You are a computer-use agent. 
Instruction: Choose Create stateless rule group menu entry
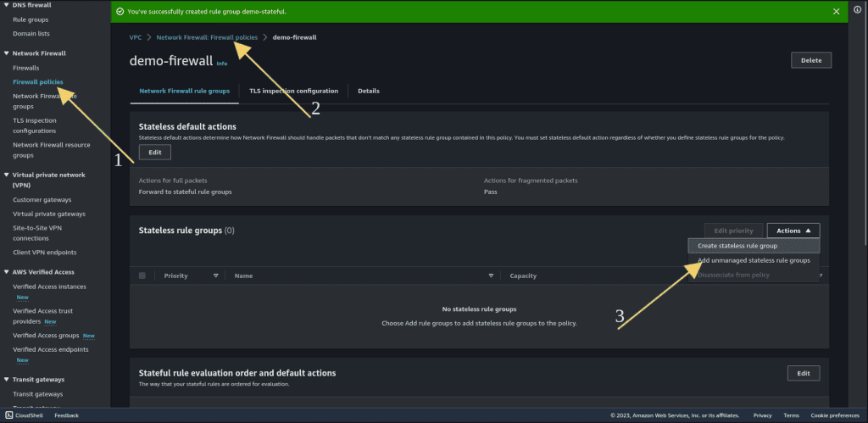754,246
